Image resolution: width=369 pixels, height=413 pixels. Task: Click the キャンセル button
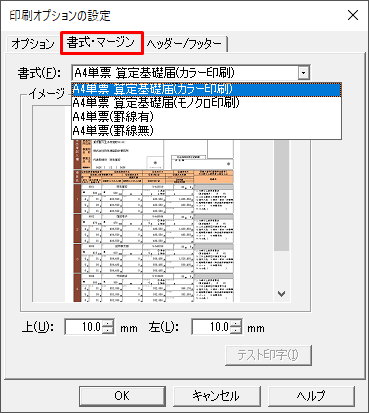pos(216,396)
